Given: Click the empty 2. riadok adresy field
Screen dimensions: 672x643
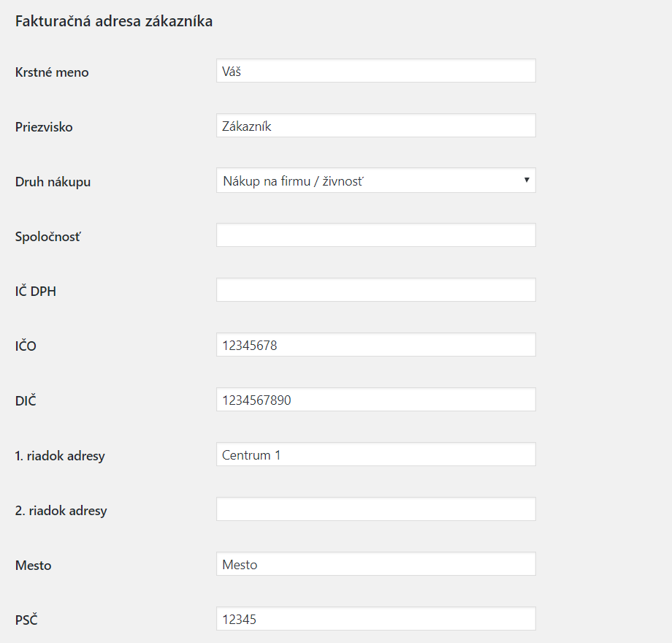Looking at the screenshot, I should (375, 509).
